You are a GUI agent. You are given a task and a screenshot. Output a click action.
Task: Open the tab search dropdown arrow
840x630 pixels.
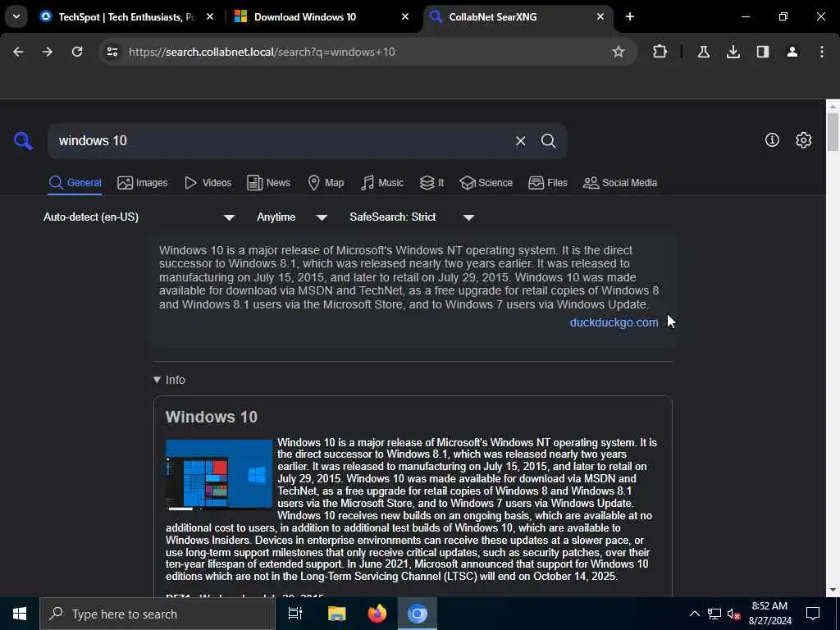tap(16, 16)
